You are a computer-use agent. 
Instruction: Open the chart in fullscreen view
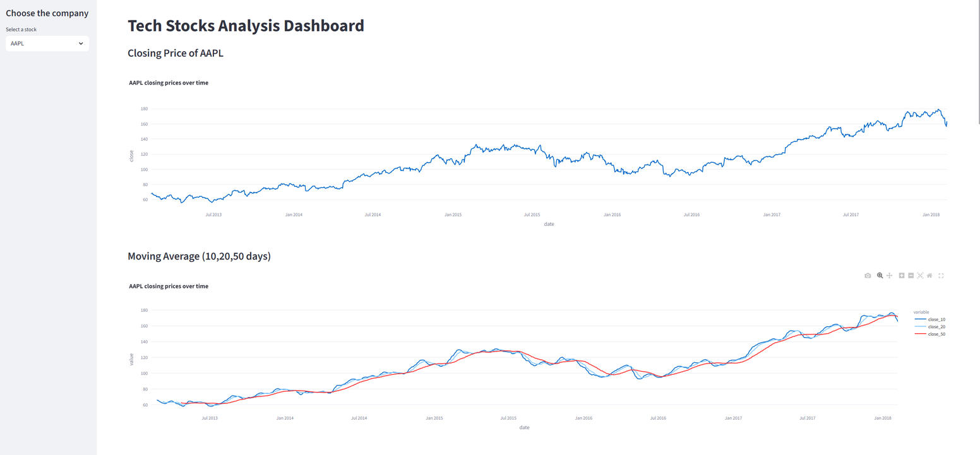(x=941, y=276)
